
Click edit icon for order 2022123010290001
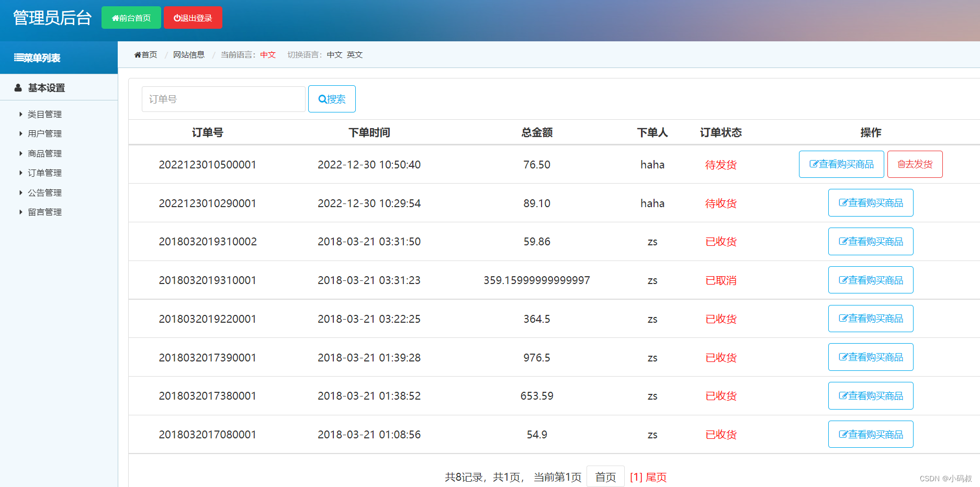point(843,203)
